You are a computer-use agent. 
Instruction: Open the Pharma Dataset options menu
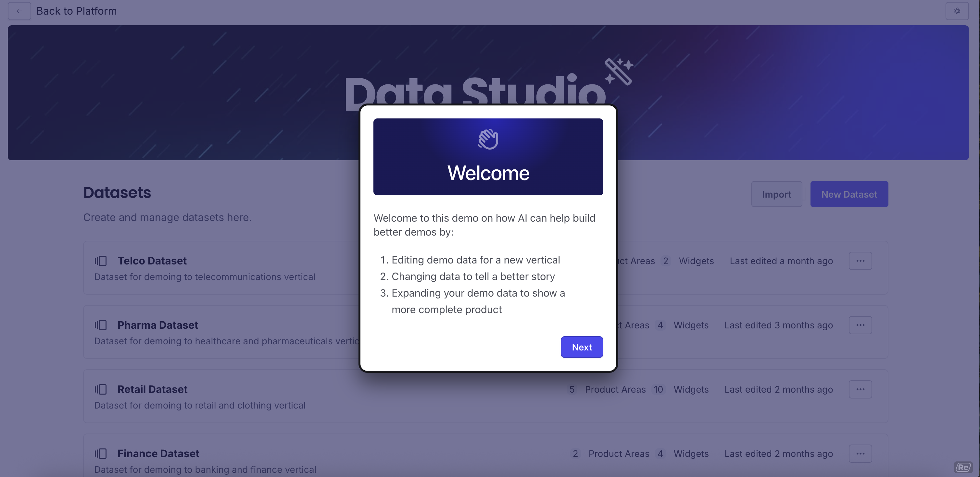860,325
